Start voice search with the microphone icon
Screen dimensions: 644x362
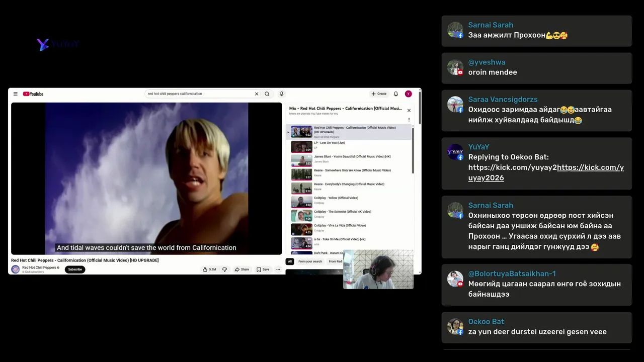(281, 94)
